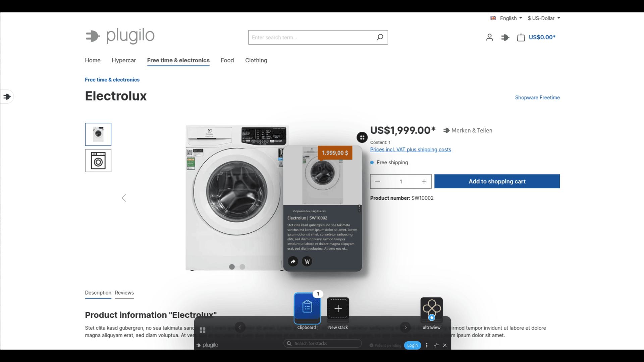Open Prices incl. VAT shipping costs link
Image resolution: width=644 pixels, height=362 pixels.
click(411, 149)
